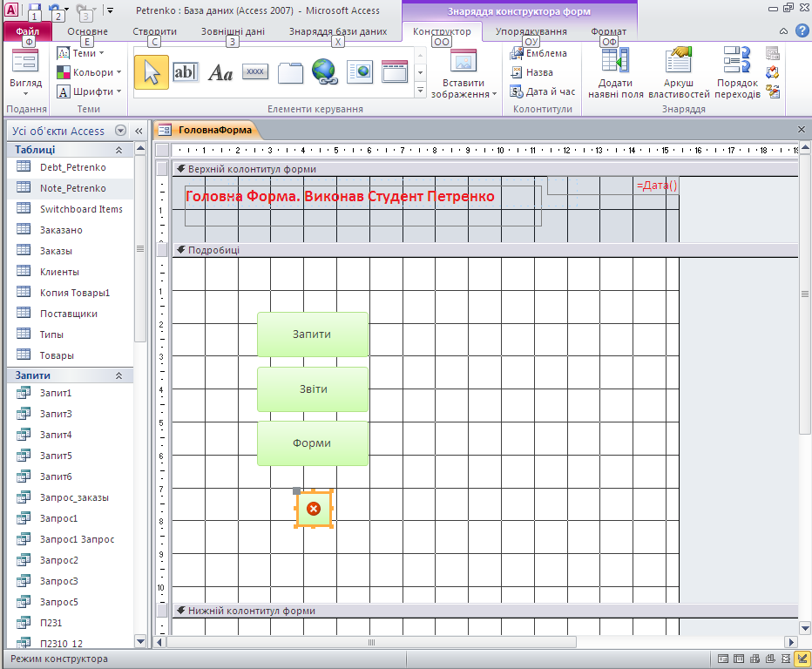Switch to Datasheet view via status bar

pyautogui.click(x=739, y=659)
